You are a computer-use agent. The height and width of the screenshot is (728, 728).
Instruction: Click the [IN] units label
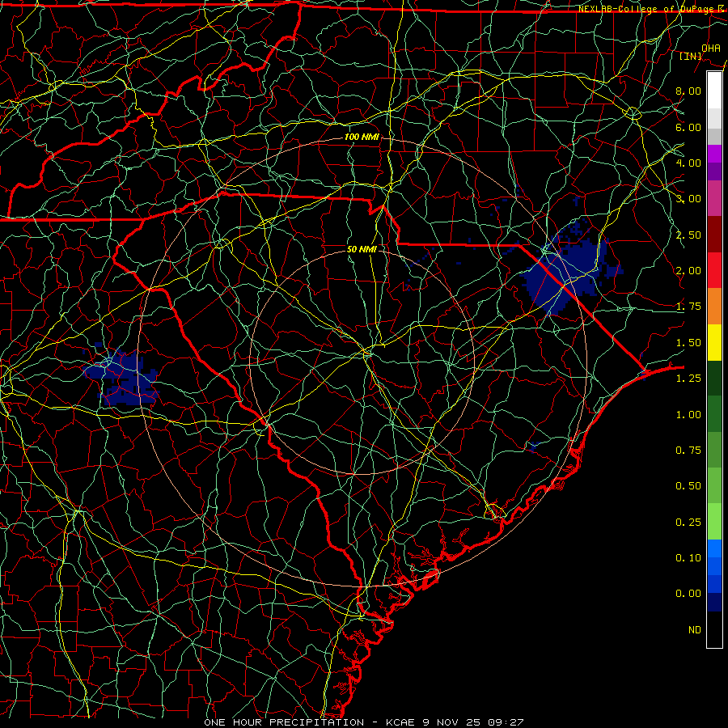[691, 56]
